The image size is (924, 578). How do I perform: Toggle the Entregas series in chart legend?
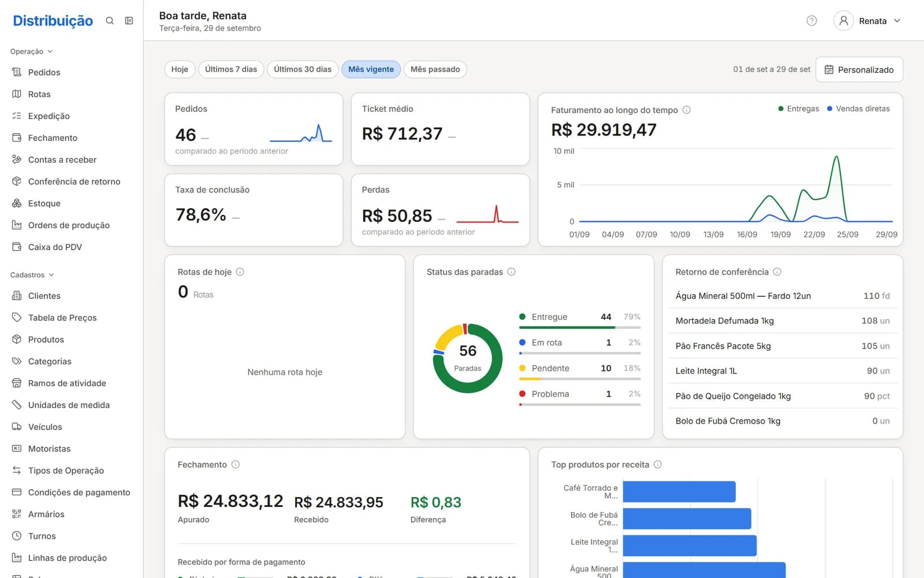[799, 109]
